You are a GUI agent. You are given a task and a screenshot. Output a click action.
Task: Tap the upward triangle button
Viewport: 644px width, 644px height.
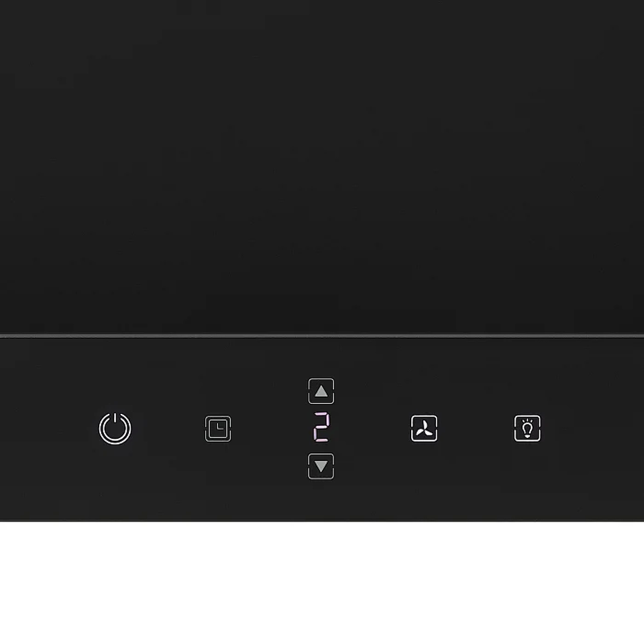tap(321, 391)
